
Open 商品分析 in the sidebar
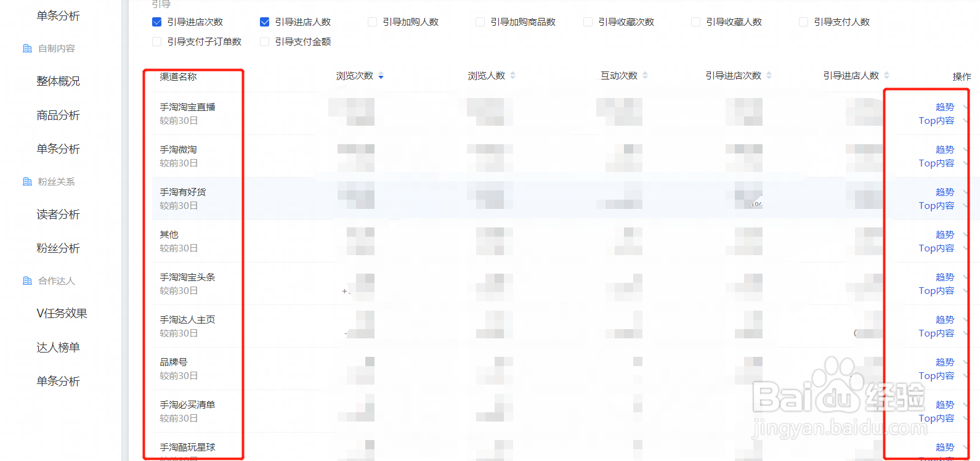pyautogui.click(x=59, y=115)
